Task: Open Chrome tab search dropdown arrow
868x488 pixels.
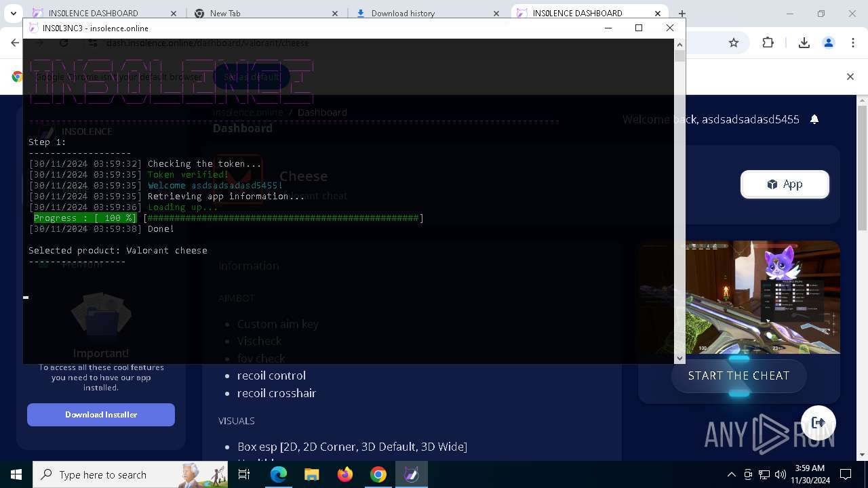Action: point(13,13)
